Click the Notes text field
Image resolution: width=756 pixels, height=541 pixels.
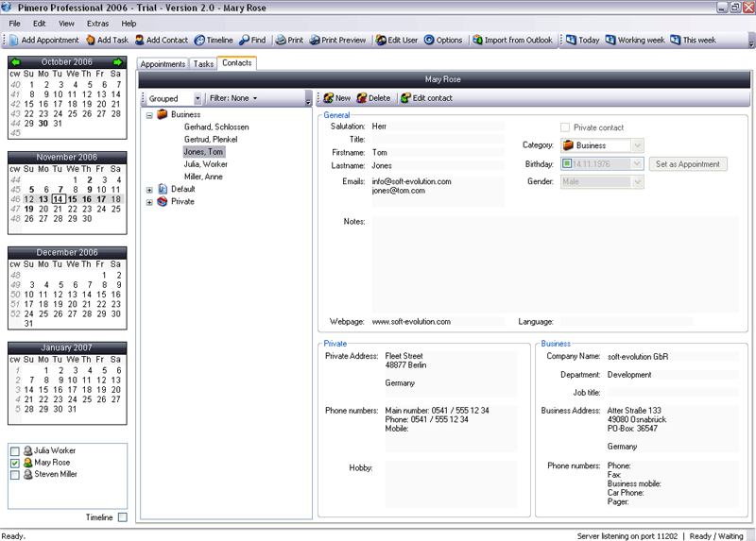click(x=555, y=264)
